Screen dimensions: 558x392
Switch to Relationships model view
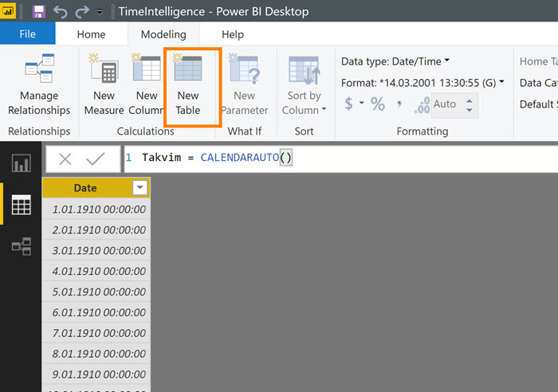(x=21, y=246)
